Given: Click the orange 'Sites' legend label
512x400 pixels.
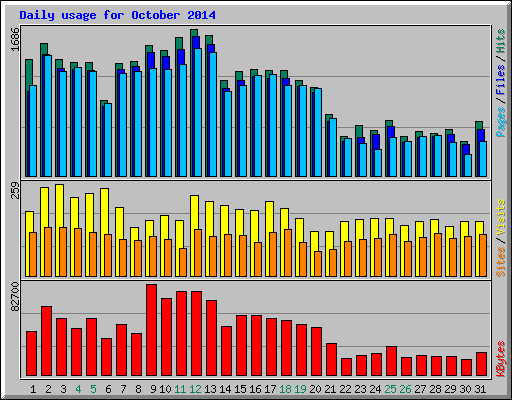Looking at the screenshot, I should [x=501, y=262].
